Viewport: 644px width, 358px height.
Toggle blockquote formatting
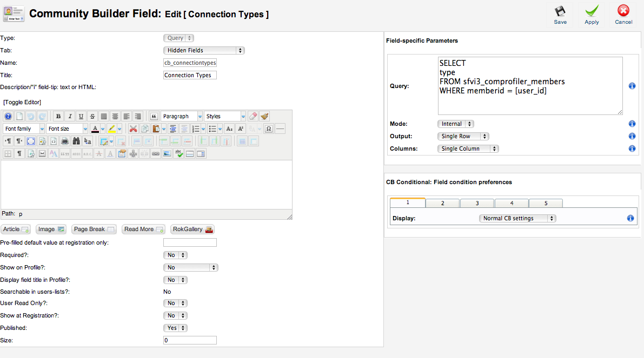pos(154,116)
